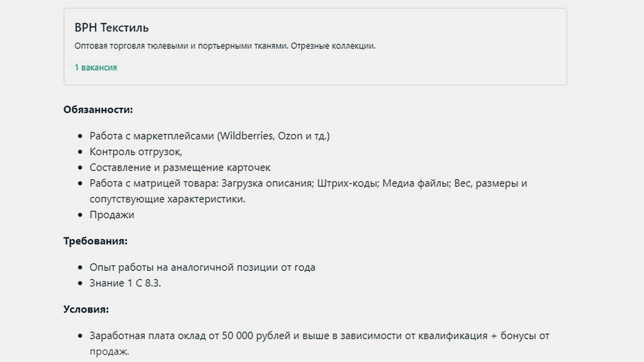Open the ВРН Текстиль company name
644x362 pixels.
coord(112,28)
